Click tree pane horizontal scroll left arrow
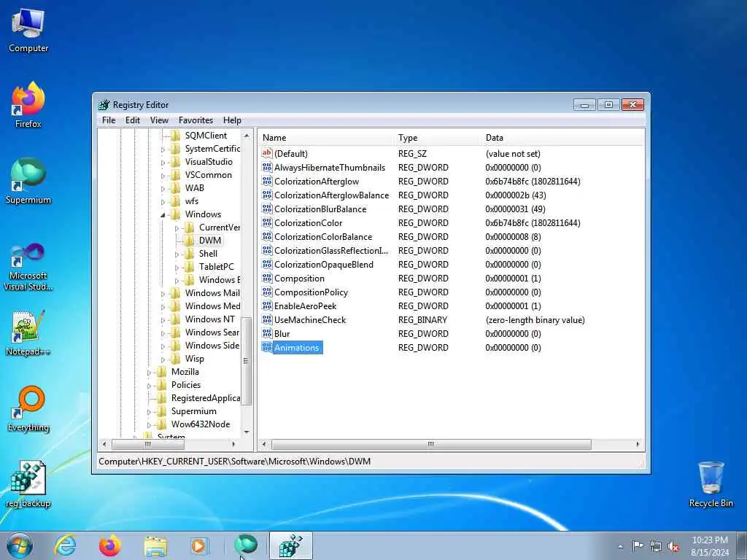 (104, 444)
